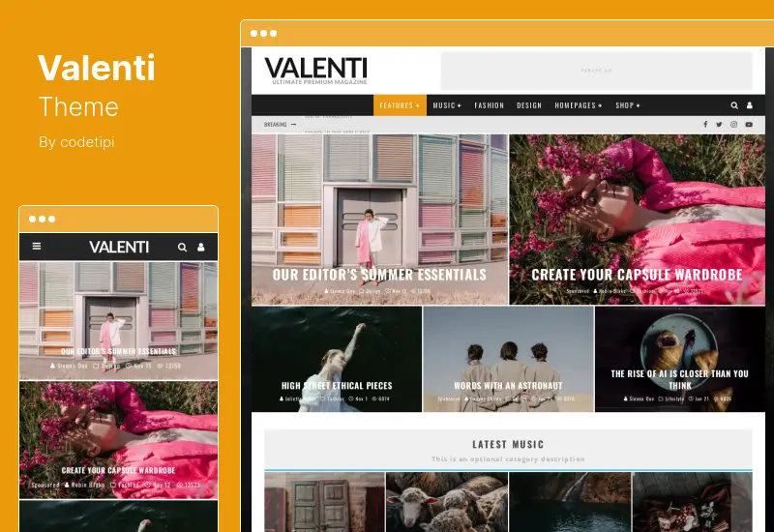Open the last Latest Music thumbnail with flowers
Image resolution: width=774 pixels, height=532 pixels.
click(x=692, y=502)
